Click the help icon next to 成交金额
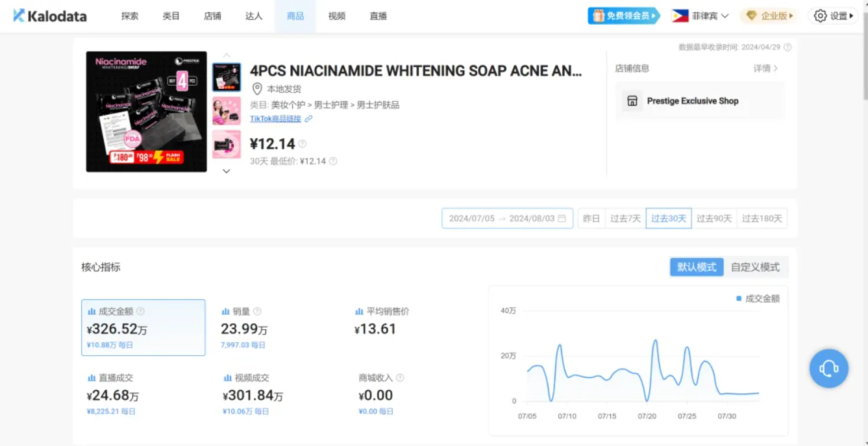 click(x=140, y=312)
